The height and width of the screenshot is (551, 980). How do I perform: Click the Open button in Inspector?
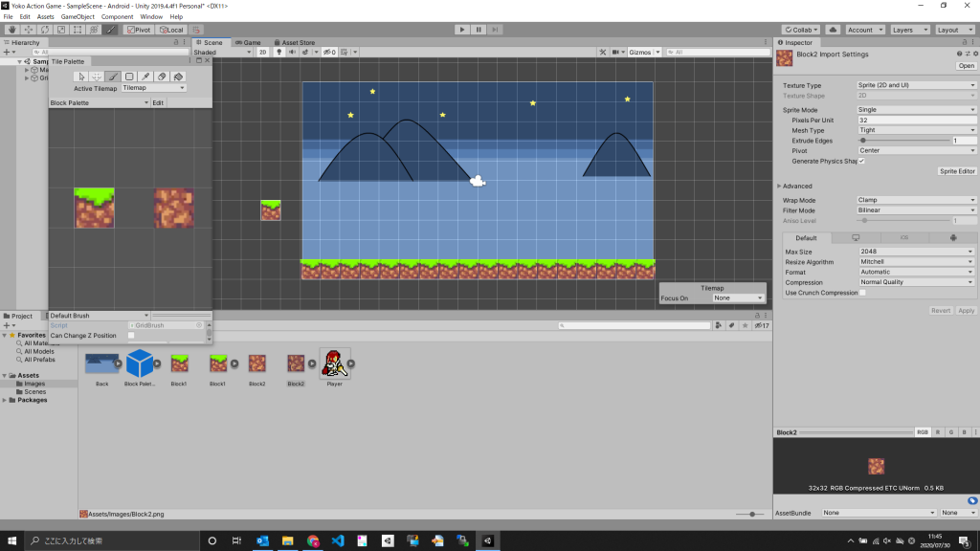[966, 66]
